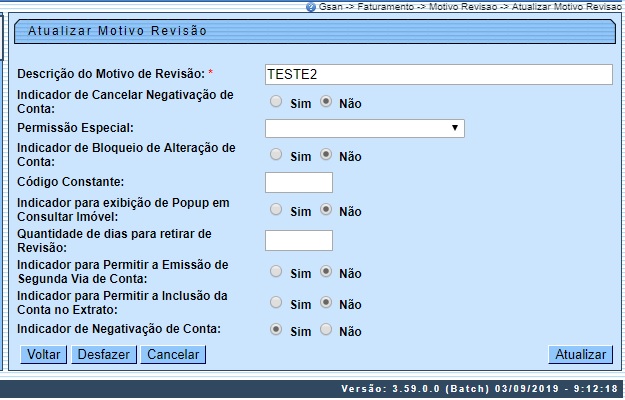625x400 pixels.
Task: Select Sim for Cancelar Negativação de Conta
Action: [276, 101]
